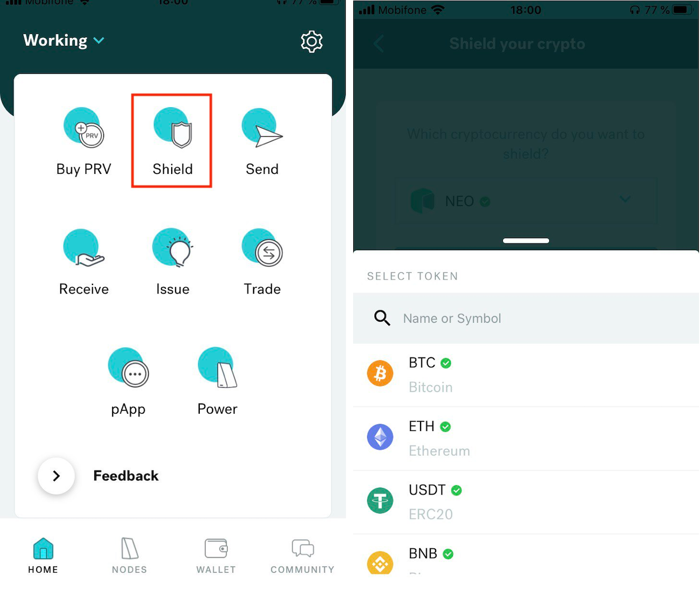Expand the NEO cryptocurrency selector

coord(526,201)
